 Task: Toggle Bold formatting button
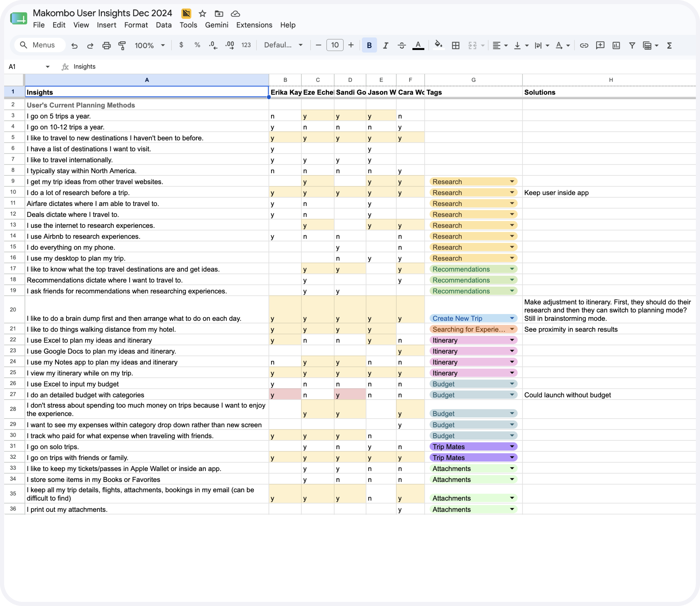(x=369, y=45)
